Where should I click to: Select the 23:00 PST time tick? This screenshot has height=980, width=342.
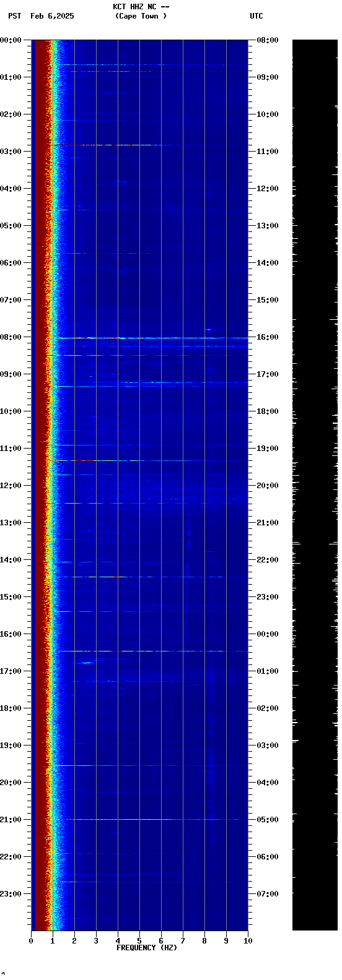point(11,894)
